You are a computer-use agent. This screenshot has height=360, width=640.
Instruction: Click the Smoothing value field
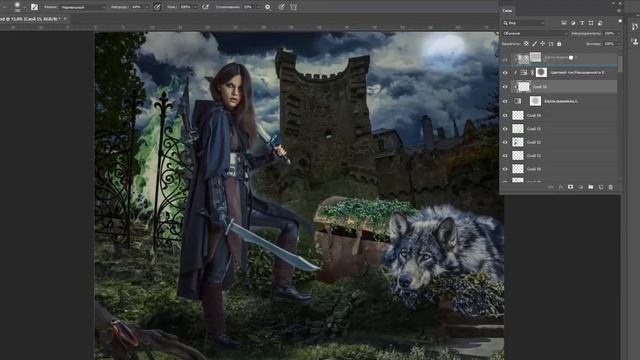[x=248, y=7]
